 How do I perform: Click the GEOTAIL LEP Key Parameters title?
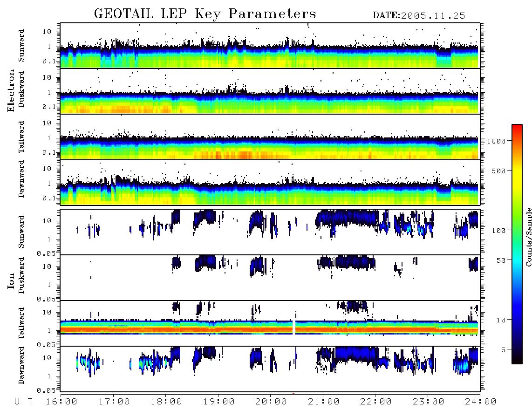coord(205,14)
